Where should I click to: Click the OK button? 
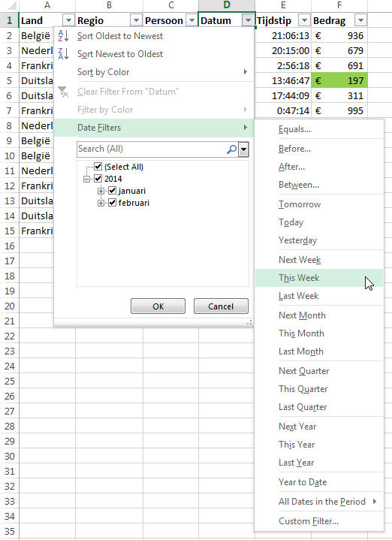[158, 306]
